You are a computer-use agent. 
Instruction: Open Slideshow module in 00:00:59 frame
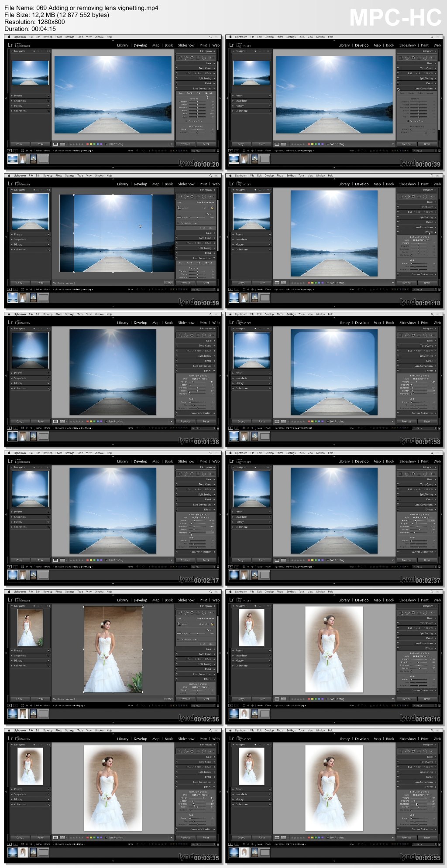point(186,184)
